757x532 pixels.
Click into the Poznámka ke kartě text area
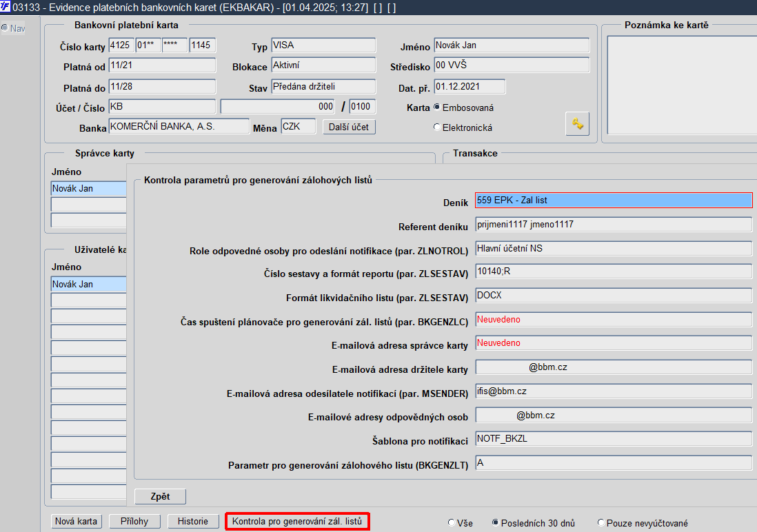pos(682,85)
